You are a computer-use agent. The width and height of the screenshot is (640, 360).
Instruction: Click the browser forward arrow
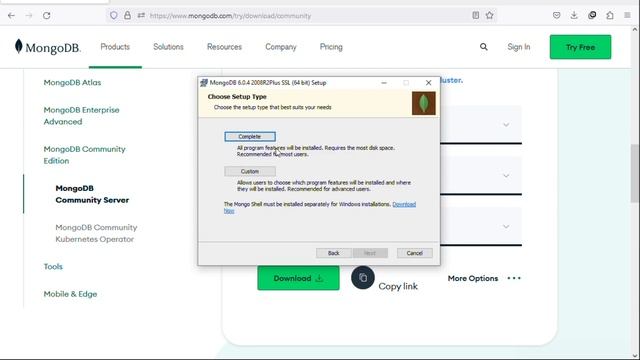tap(29, 16)
